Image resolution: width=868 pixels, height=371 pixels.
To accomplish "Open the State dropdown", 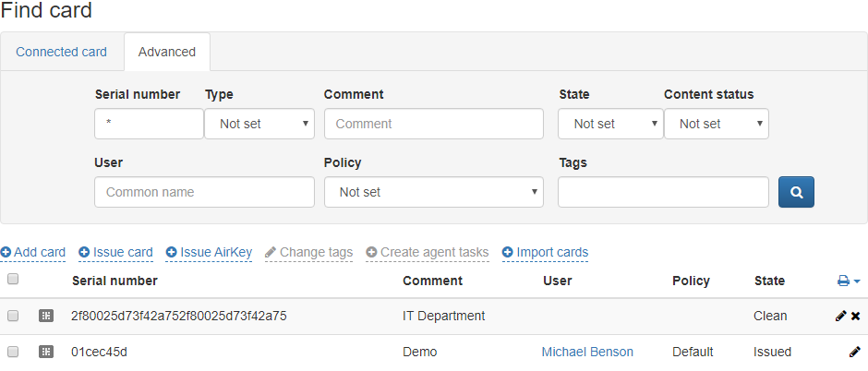I will [610, 124].
